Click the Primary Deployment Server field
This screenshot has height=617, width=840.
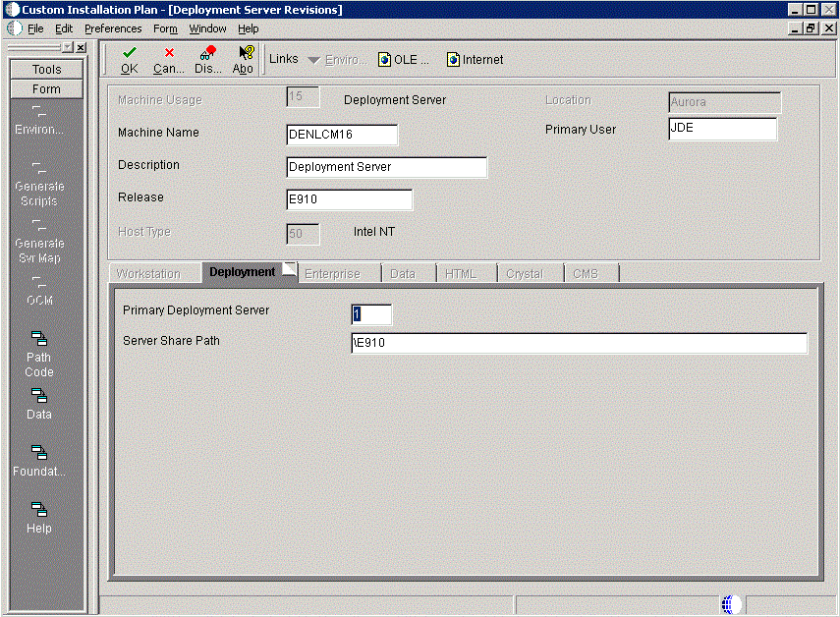371,314
